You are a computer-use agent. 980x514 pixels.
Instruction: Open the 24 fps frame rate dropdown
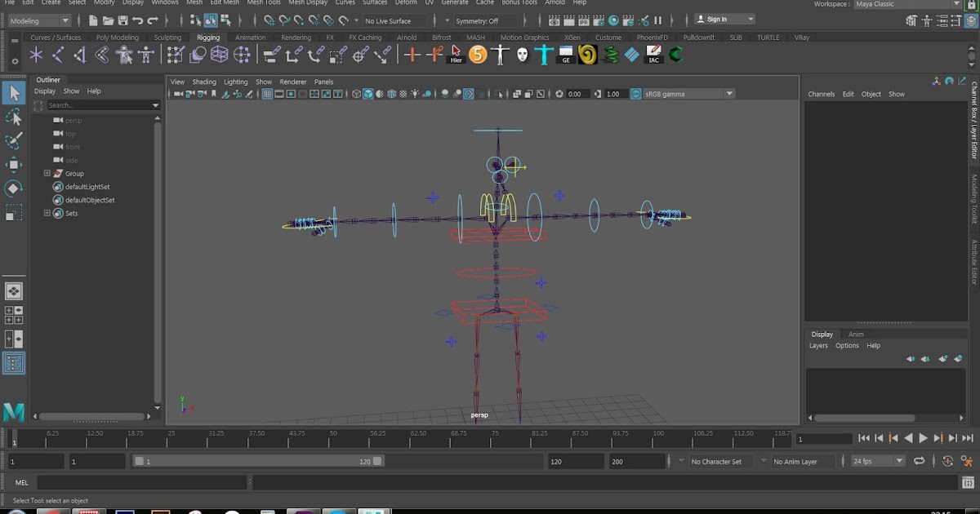(878, 461)
